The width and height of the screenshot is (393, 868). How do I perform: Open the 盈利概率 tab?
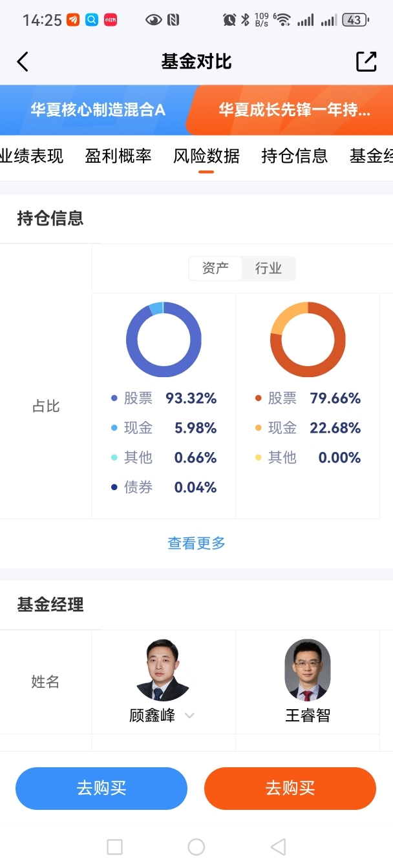click(118, 156)
